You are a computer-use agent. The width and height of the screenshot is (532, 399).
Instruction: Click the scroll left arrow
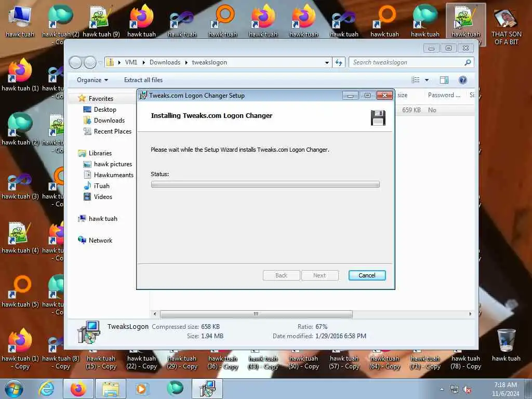[155, 314]
